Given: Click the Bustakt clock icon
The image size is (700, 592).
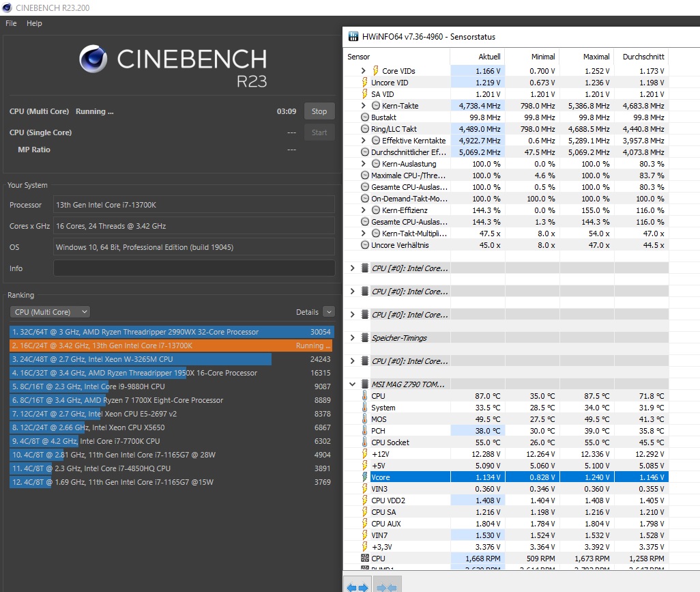Looking at the screenshot, I should [365, 117].
